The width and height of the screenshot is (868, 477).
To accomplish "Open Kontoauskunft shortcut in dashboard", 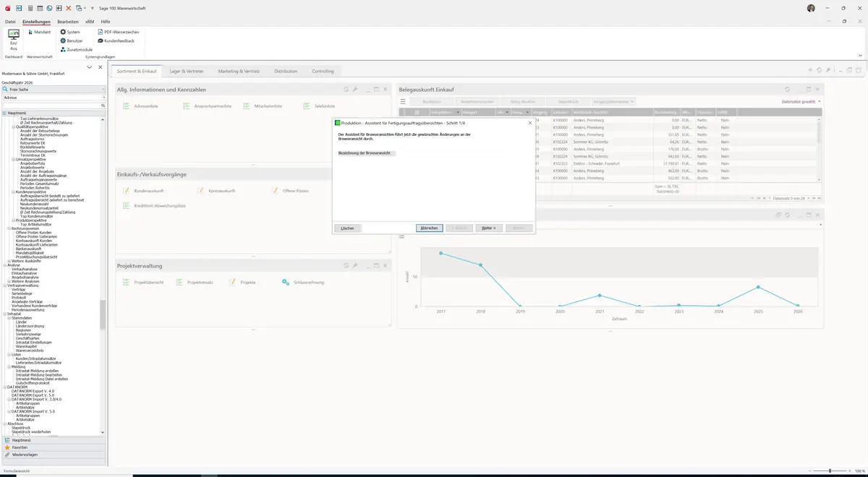I will pyautogui.click(x=217, y=191).
